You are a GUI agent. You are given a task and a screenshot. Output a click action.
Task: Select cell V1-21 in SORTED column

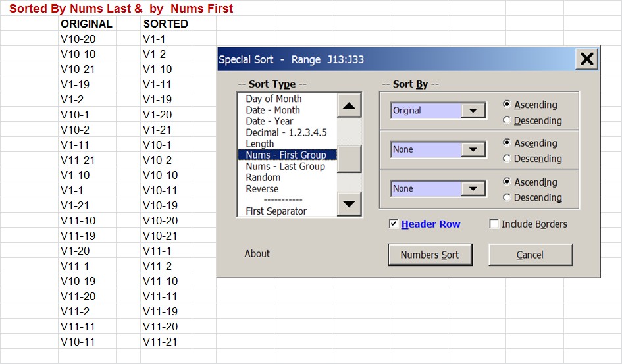166,130
